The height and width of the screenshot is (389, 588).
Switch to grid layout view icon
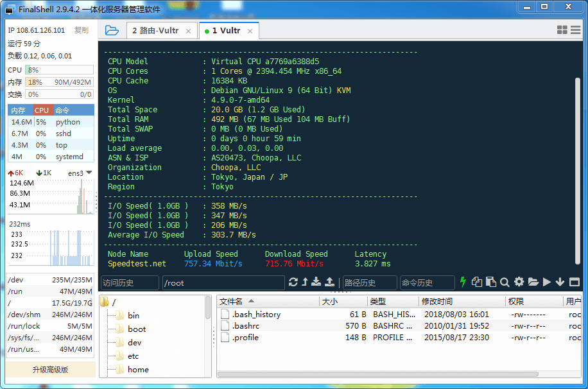[x=562, y=30]
